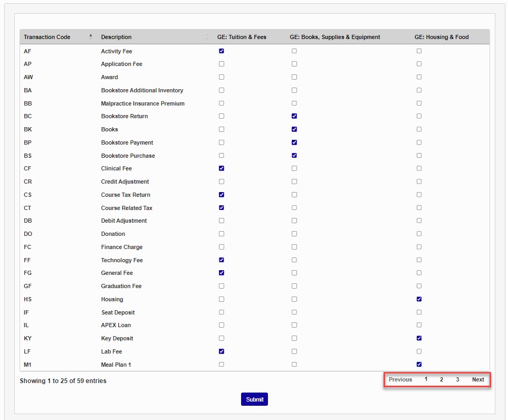Uncheck Books checkbox for Bookstore Purchase

point(294,155)
